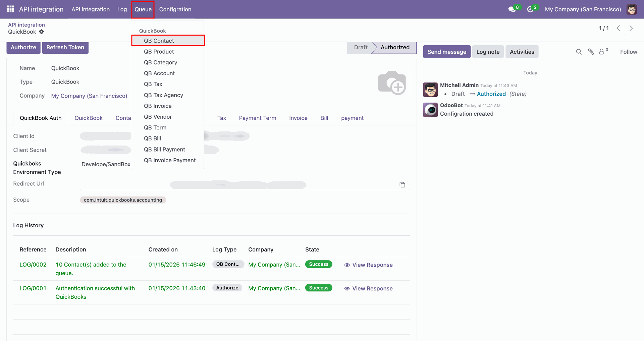Screen dimensions: 644x341
Task: Open the API integration breadcrumb link
Action: (26, 25)
